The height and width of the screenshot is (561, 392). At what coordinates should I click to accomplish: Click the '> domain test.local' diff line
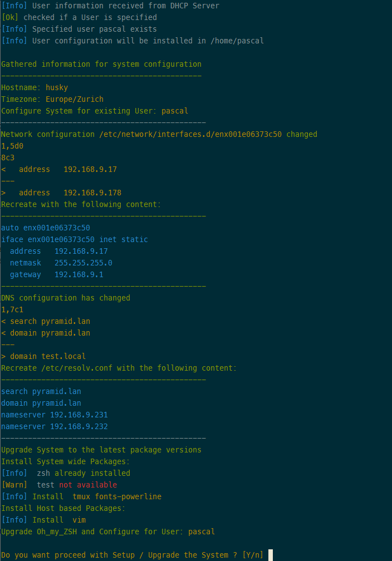pos(43,356)
